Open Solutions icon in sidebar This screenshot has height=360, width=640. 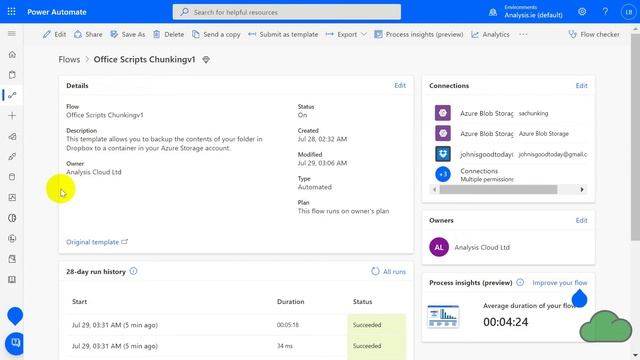pos(12,259)
